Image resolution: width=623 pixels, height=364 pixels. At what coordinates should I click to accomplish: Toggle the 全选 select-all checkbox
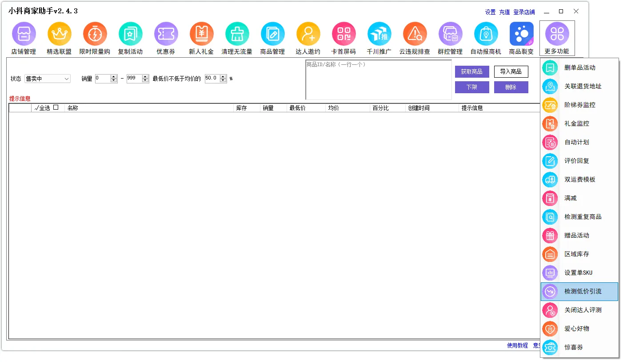click(56, 107)
